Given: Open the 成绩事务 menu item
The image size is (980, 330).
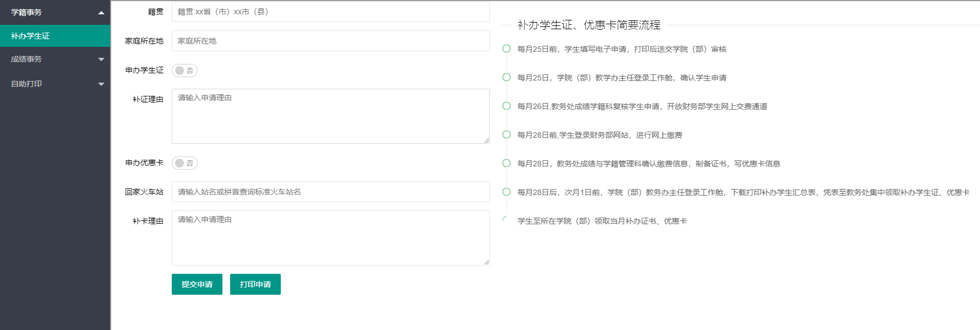Looking at the screenshot, I should 26,59.
